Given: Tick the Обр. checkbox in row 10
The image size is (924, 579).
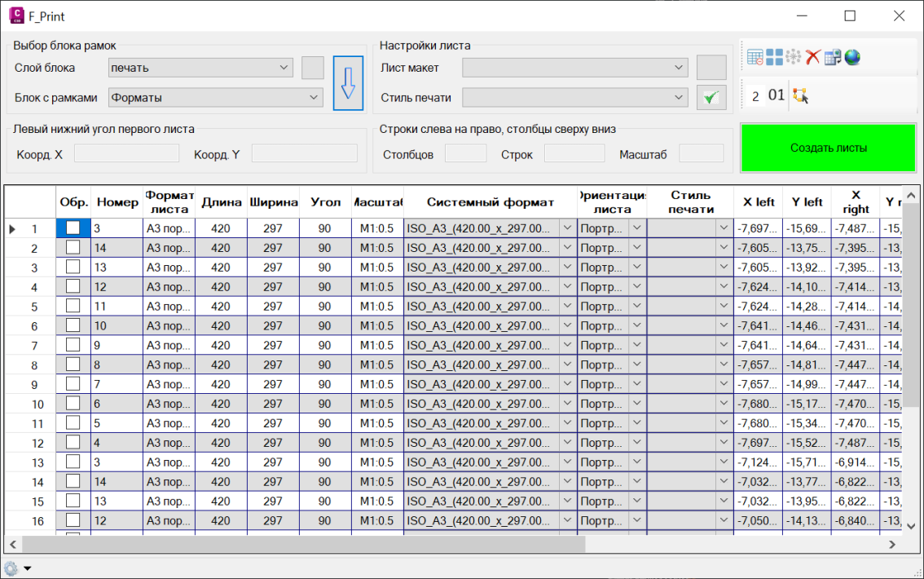Looking at the screenshot, I should tap(73, 404).
